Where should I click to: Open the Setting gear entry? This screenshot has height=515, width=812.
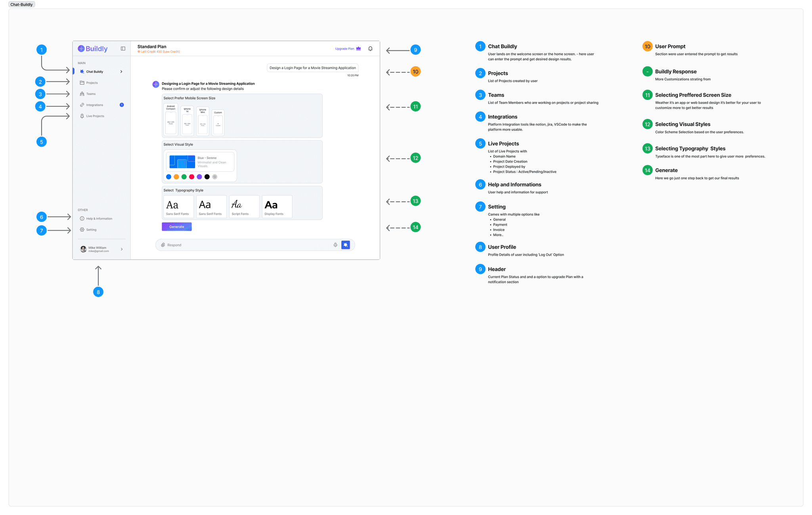pyautogui.click(x=91, y=230)
